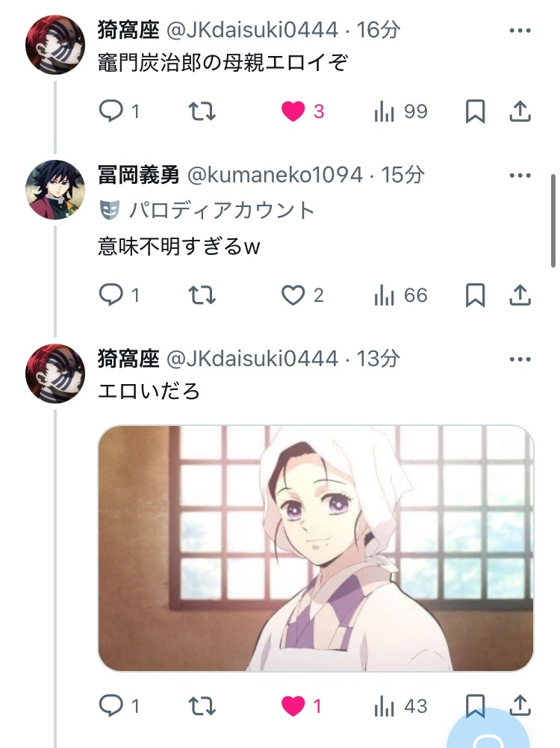This screenshot has width=560, height=748.
Task: Share the first tweet via upload icon
Action: [x=520, y=111]
